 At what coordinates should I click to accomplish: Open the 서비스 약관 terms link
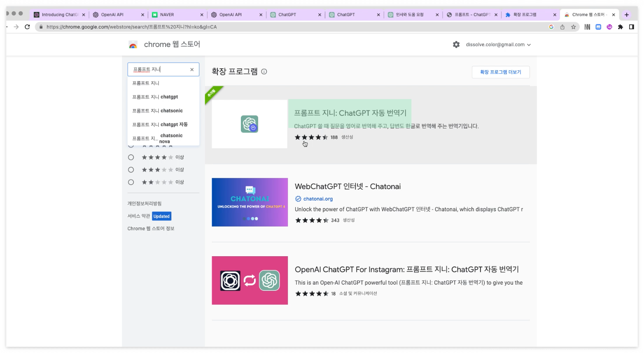coord(139,216)
